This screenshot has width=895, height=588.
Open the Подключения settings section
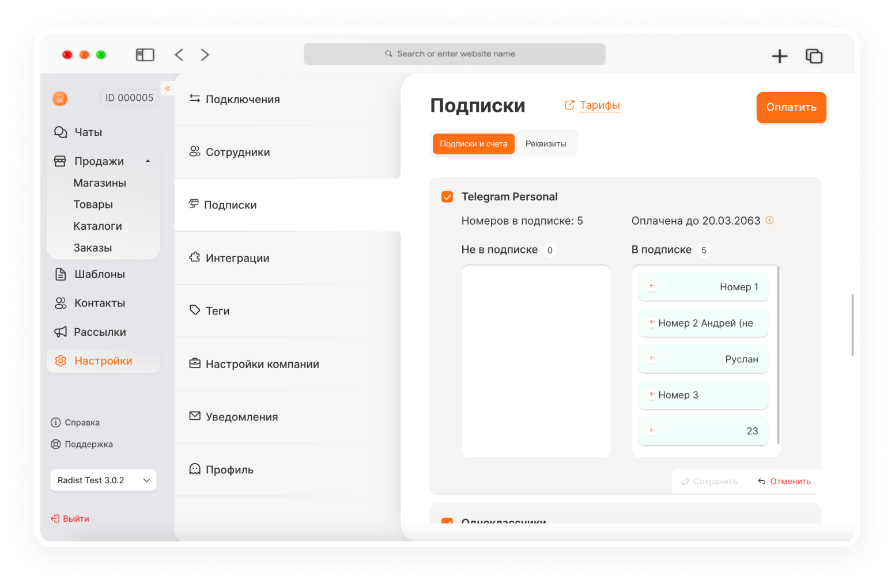click(288, 99)
